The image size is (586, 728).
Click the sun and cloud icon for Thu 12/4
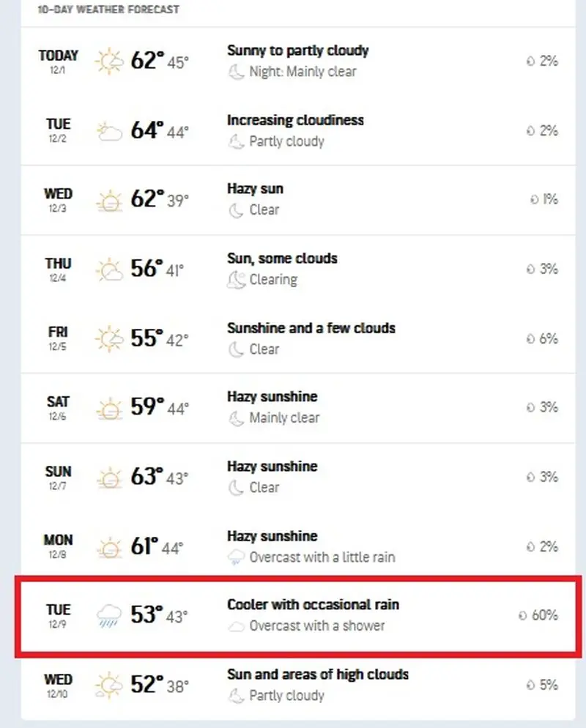click(x=109, y=270)
